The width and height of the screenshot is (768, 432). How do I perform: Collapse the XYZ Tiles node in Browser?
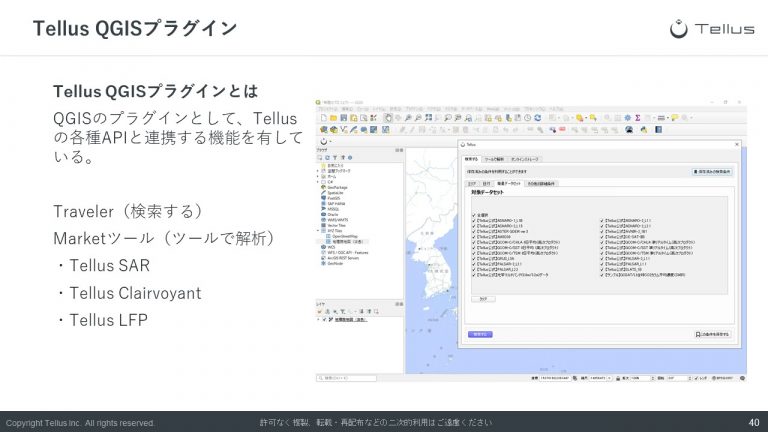click(317, 231)
